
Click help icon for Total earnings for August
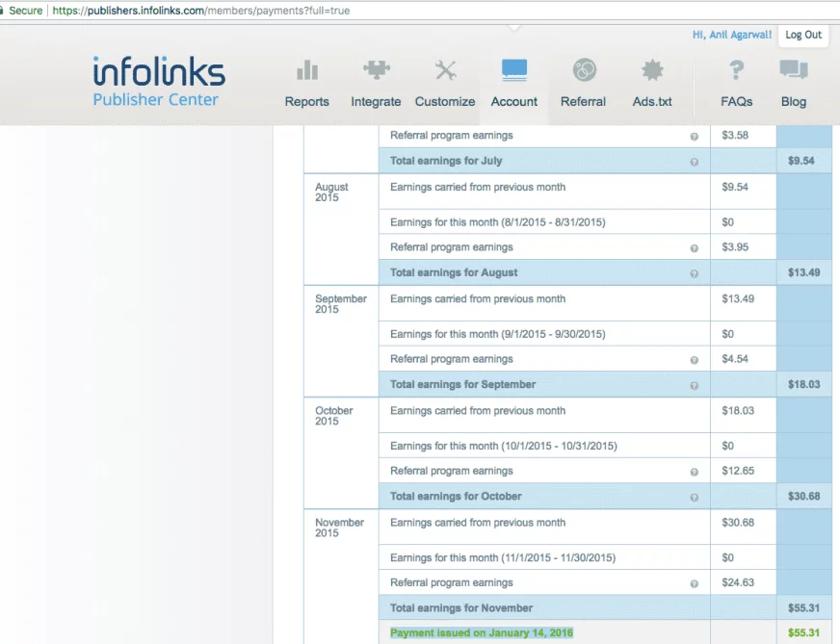pos(694,273)
